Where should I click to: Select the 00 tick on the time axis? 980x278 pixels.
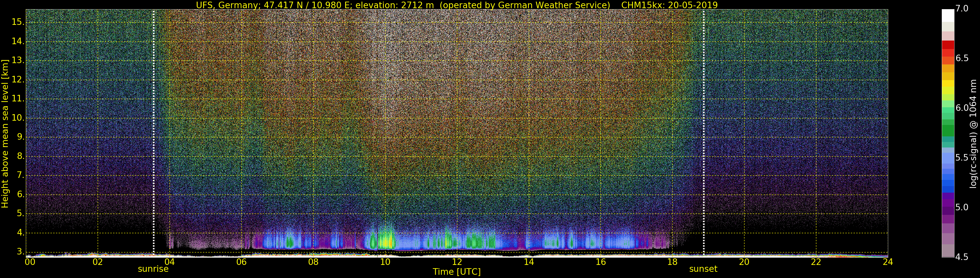tap(30, 262)
